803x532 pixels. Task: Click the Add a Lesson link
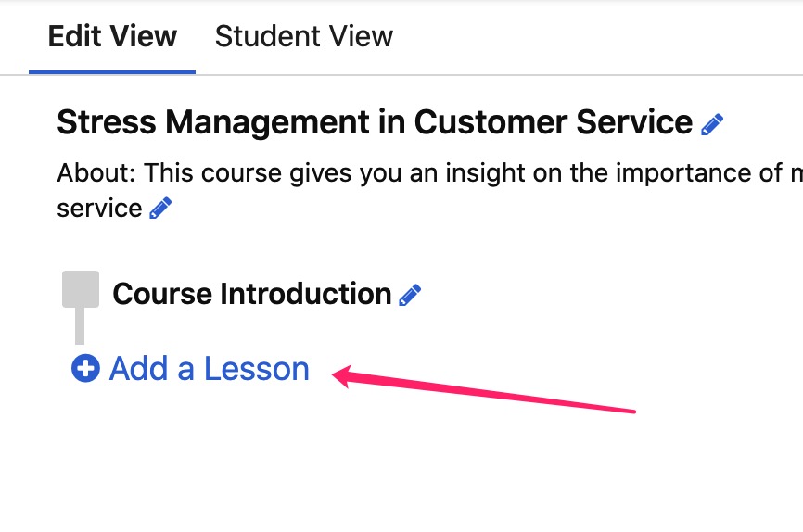[190, 368]
